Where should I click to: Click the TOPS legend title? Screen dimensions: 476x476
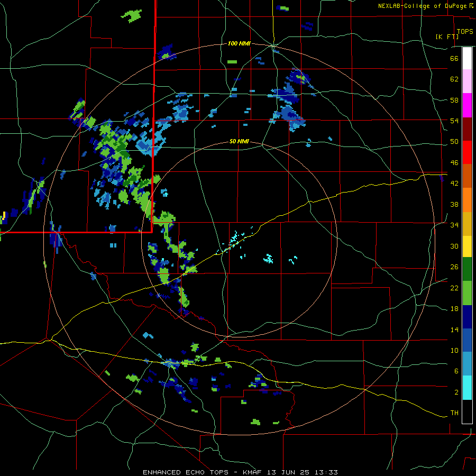tap(465, 32)
